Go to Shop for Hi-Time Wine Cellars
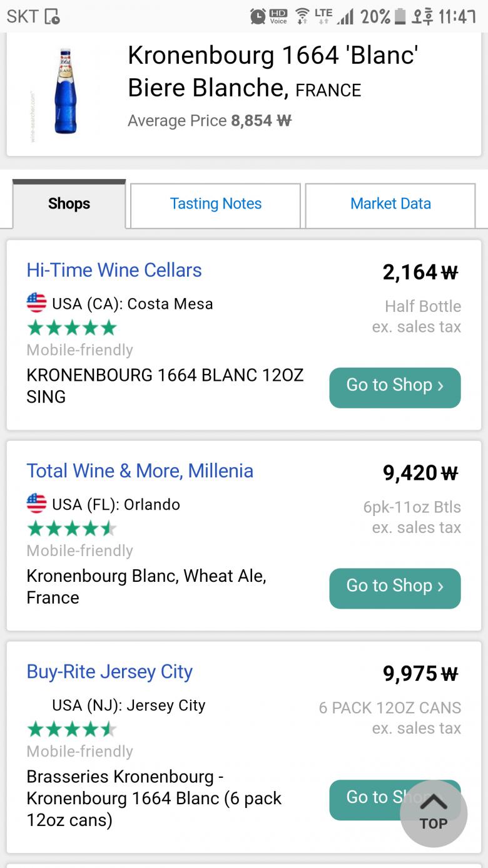Viewport: 488px width, 868px height. click(395, 387)
